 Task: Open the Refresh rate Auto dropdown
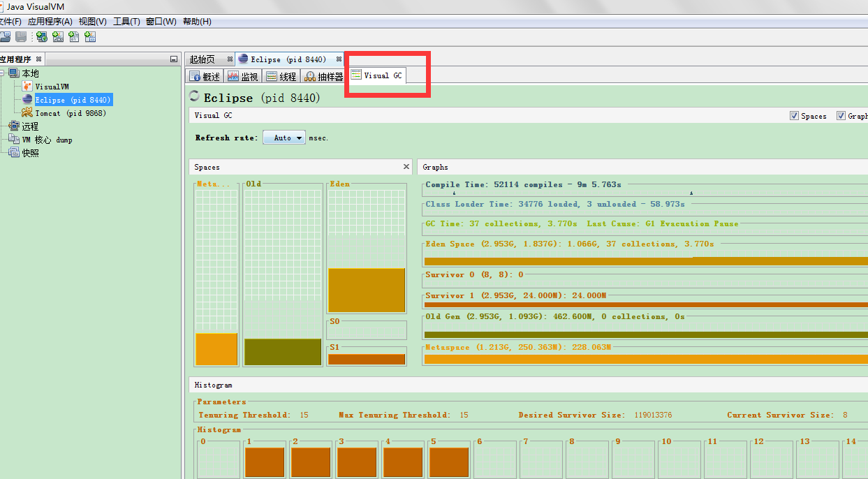pos(284,138)
